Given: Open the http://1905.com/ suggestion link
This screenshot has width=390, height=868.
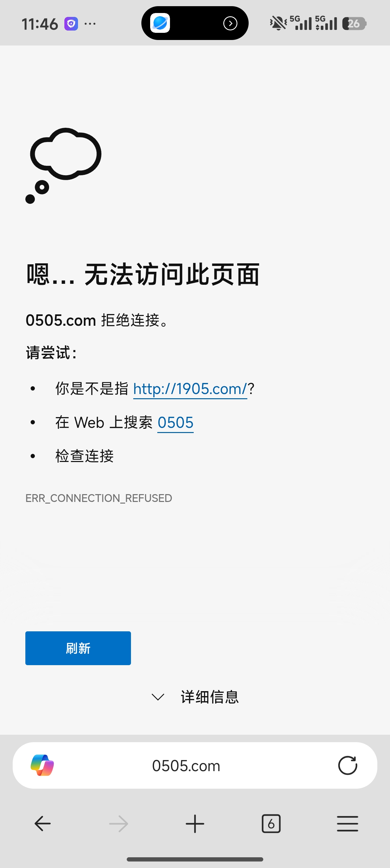Looking at the screenshot, I should pyautogui.click(x=190, y=389).
